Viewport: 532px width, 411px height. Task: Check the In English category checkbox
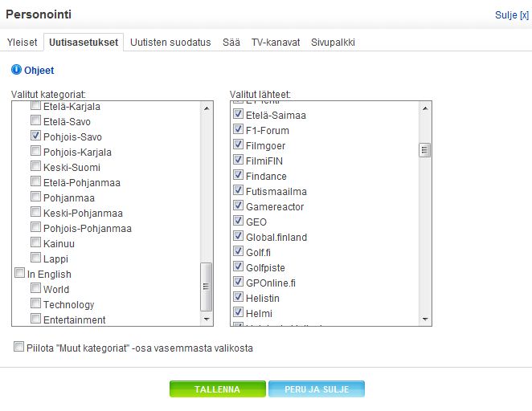point(20,274)
